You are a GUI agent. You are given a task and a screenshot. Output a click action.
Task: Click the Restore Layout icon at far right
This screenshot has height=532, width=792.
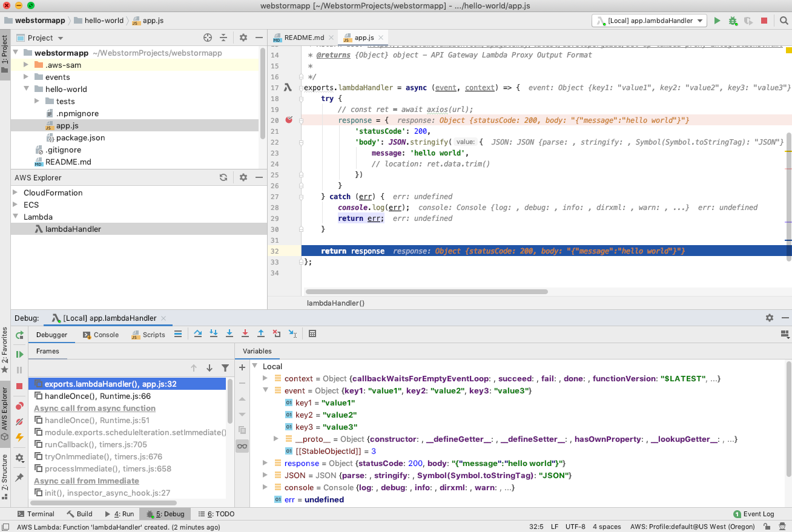click(x=785, y=333)
